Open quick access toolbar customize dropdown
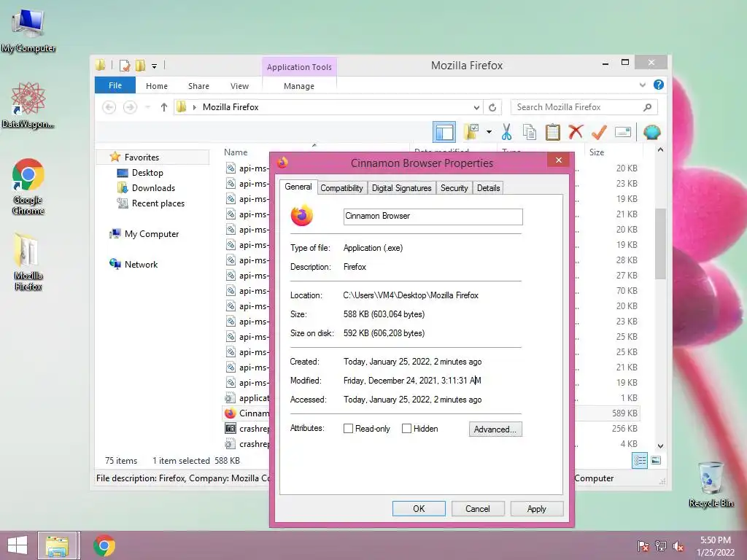Viewport: 747px width, 560px height. point(155,66)
